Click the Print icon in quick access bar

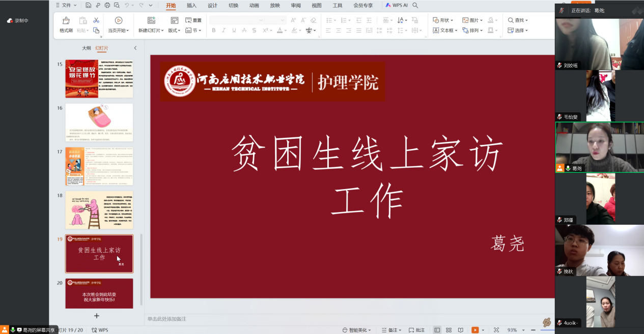pyautogui.click(x=107, y=6)
